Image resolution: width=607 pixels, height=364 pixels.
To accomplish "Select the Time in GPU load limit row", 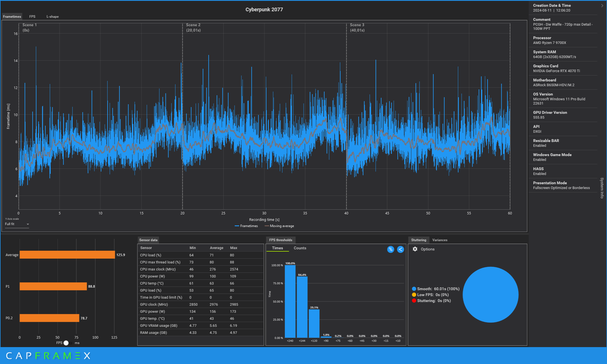I will tap(201, 297).
